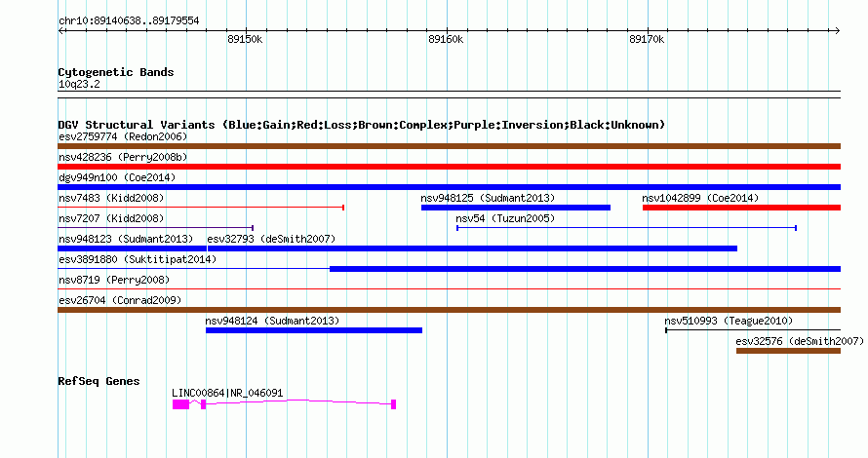
Task: Click the nsv54 (Tuzun2005) variant label
Action: (505, 218)
